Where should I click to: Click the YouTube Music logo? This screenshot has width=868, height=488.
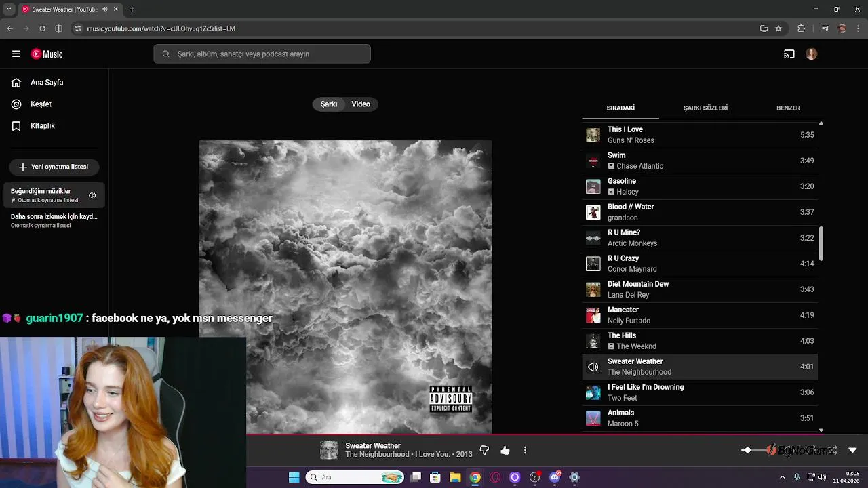pos(47,54)
